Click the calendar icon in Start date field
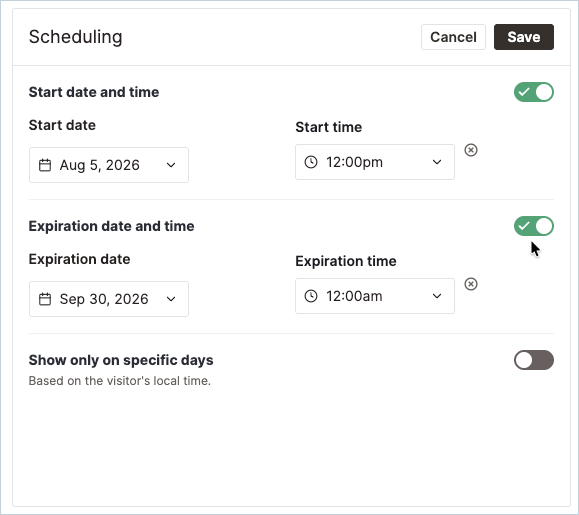 point(45,165)
